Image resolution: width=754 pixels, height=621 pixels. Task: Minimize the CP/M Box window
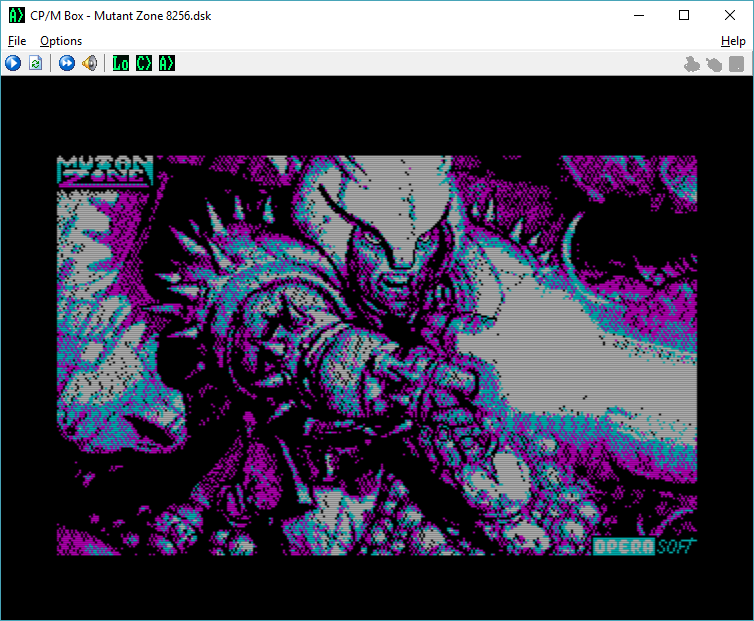tap(639, 15)
